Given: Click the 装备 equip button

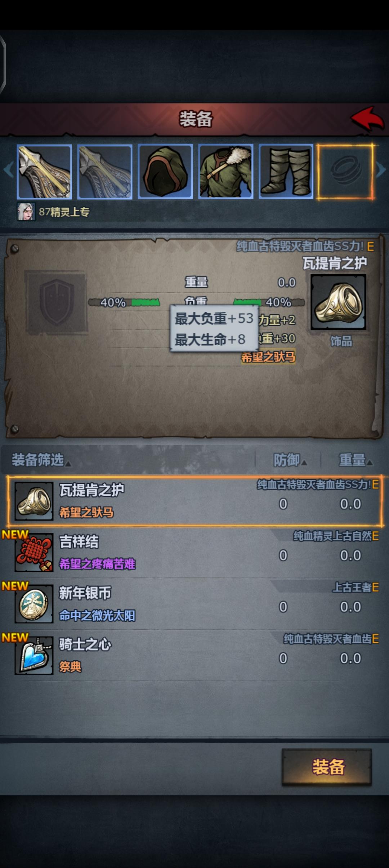Looking at the screenshot, I should click(x=327, y=767).
